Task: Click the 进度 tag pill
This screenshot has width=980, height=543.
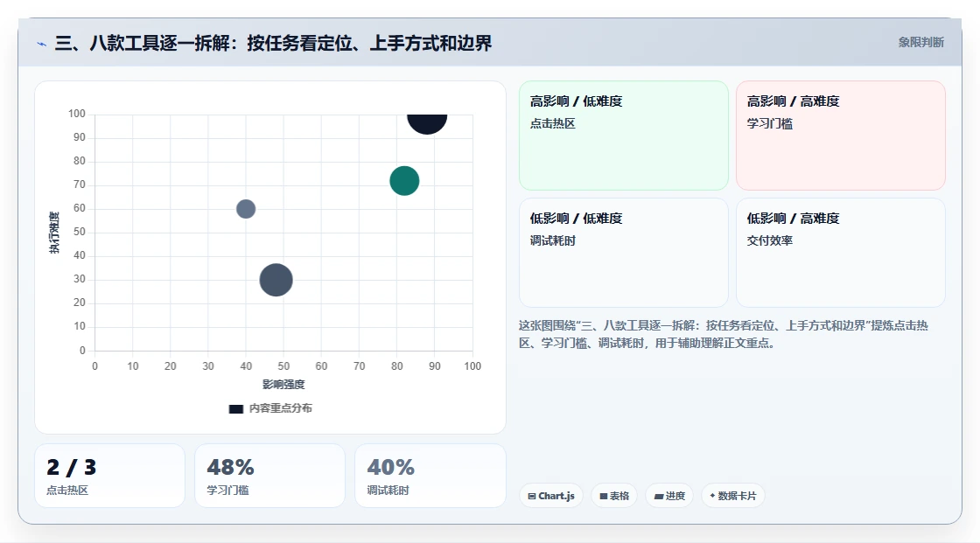Action: tap(669, 496)
